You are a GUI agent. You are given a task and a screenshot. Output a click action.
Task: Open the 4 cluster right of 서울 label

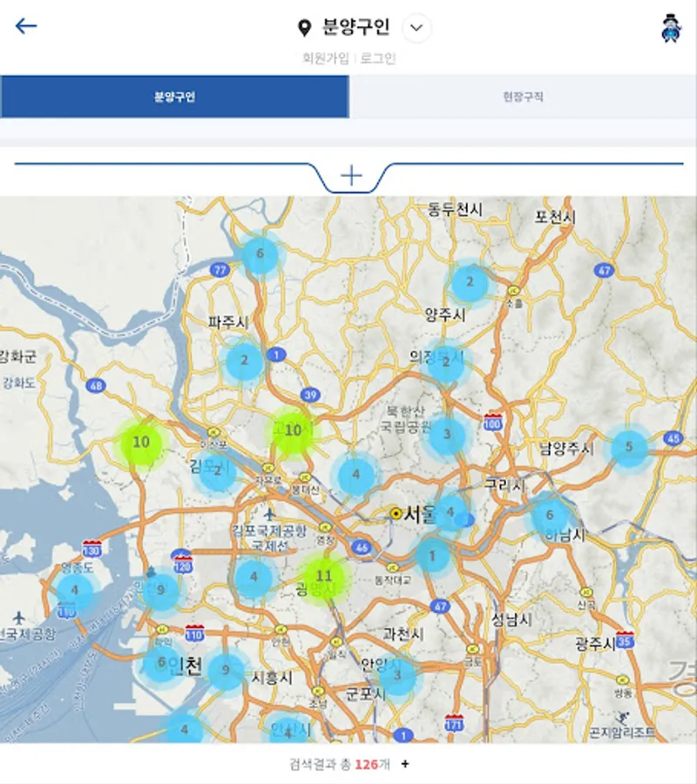click(x=450, y=513)
